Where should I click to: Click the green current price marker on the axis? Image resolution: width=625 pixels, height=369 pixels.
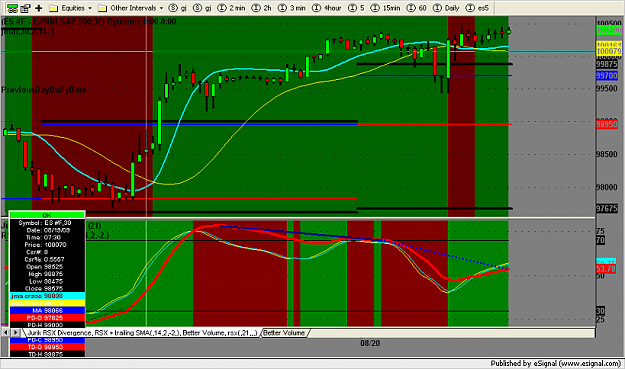(609, 30)
